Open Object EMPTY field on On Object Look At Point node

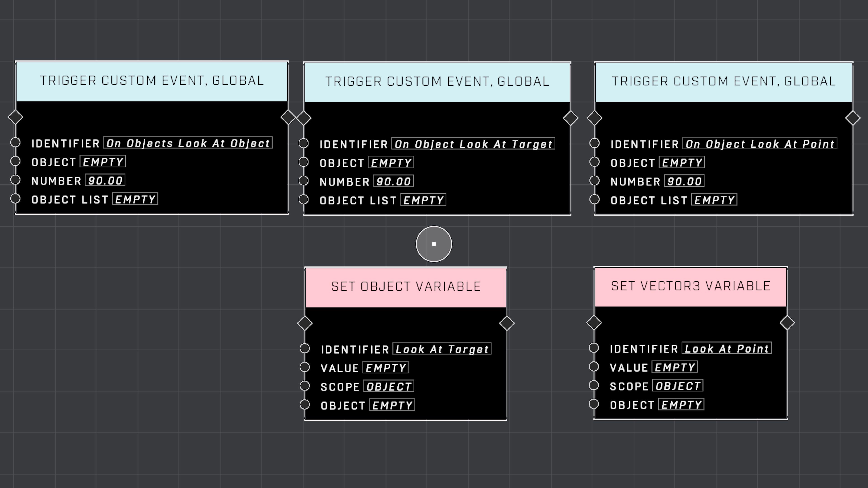click(x=682, y=162)
